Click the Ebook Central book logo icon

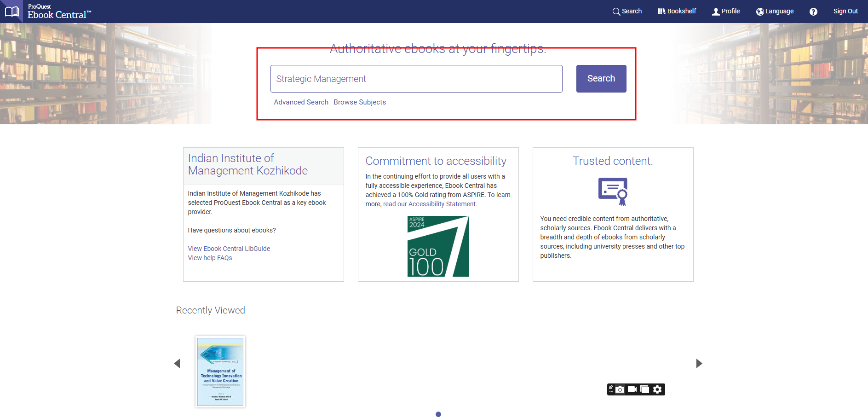tap(11, 12)
